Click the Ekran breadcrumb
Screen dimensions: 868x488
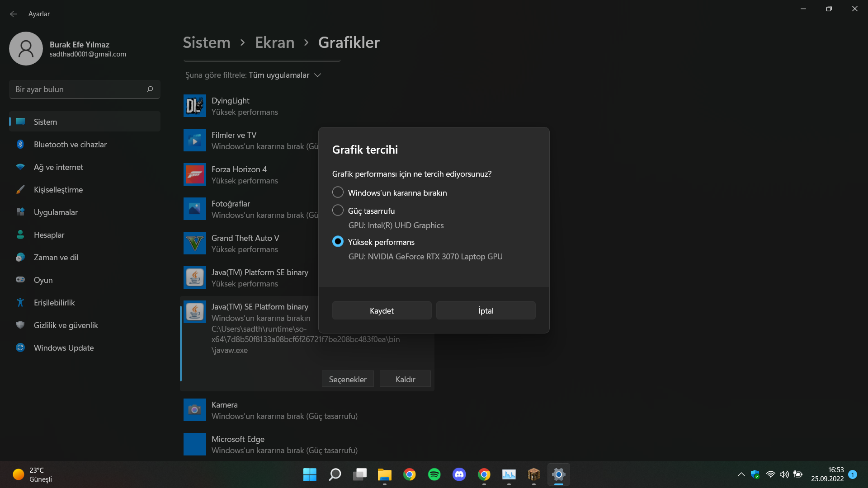pos(274,42)
